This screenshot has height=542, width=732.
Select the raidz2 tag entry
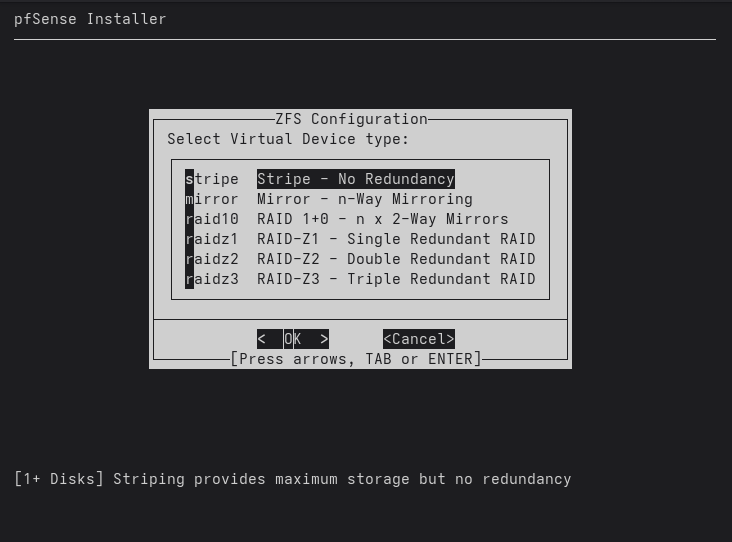point(212,260)
